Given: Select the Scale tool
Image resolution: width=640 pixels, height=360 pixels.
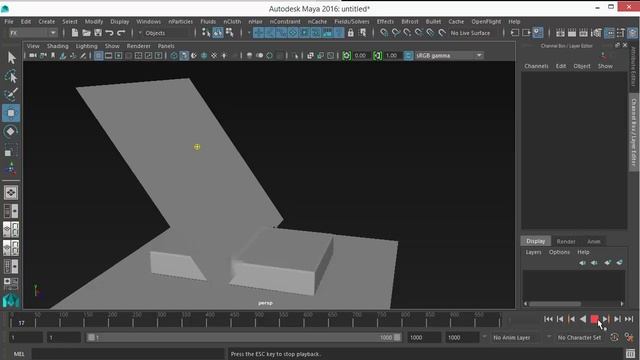Looking at the screenshot, I should click(11, 150).
